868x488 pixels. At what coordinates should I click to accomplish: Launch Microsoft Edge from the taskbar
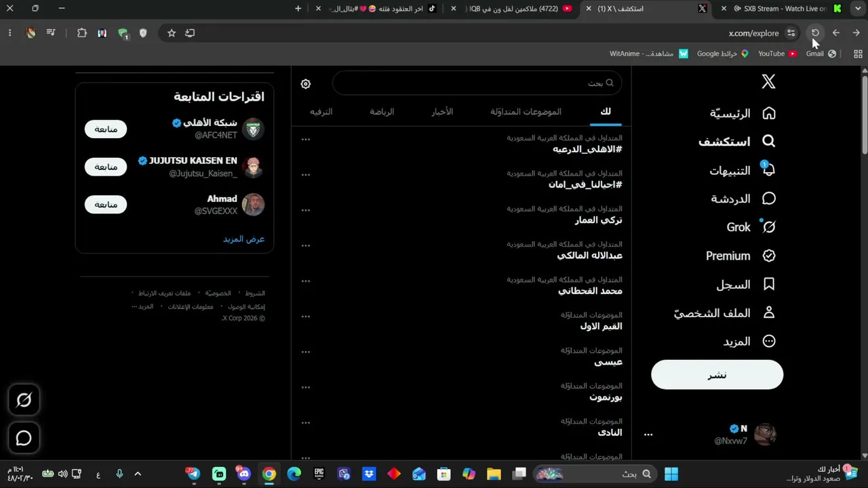294,474
